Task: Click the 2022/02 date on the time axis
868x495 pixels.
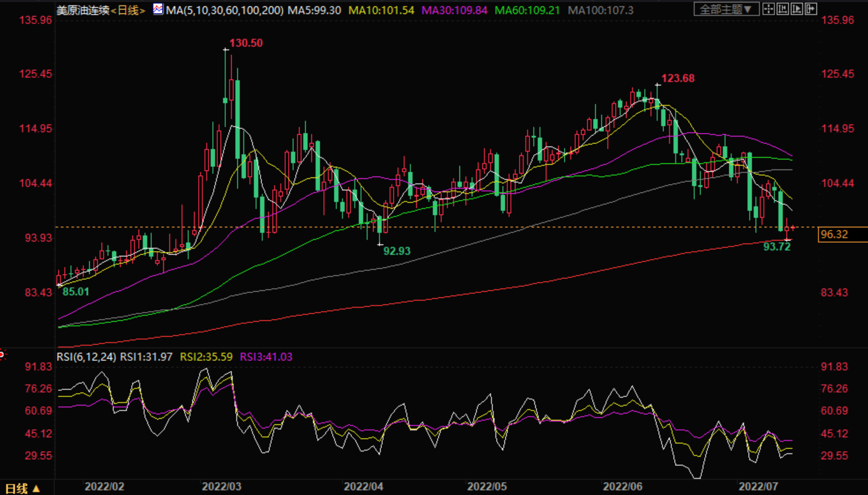Action: click(105, 487)
